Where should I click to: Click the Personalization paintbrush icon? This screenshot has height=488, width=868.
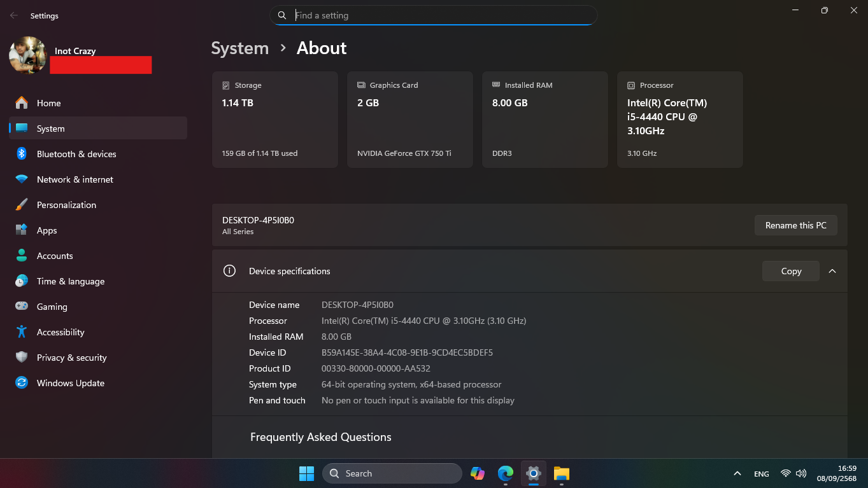22,205
